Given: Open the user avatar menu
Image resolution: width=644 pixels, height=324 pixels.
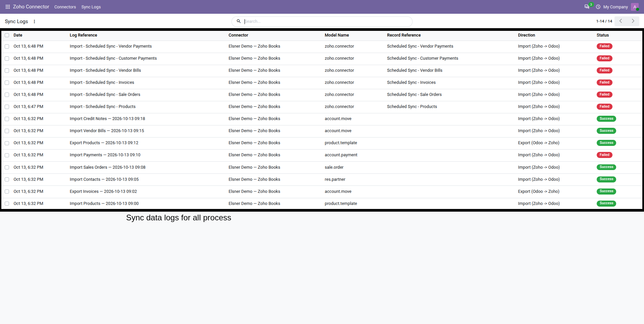Looking at the screenshot, I should (x=635, y=7).
